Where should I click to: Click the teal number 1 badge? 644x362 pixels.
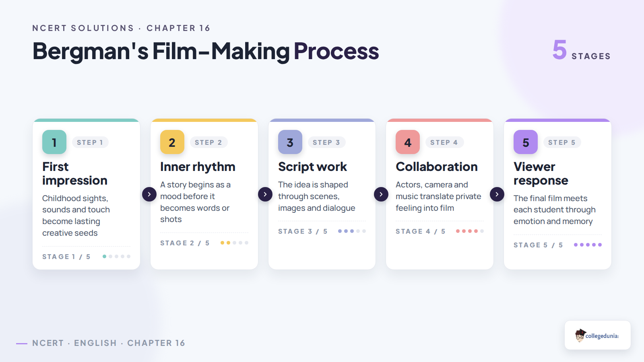(x=54, y=142)
